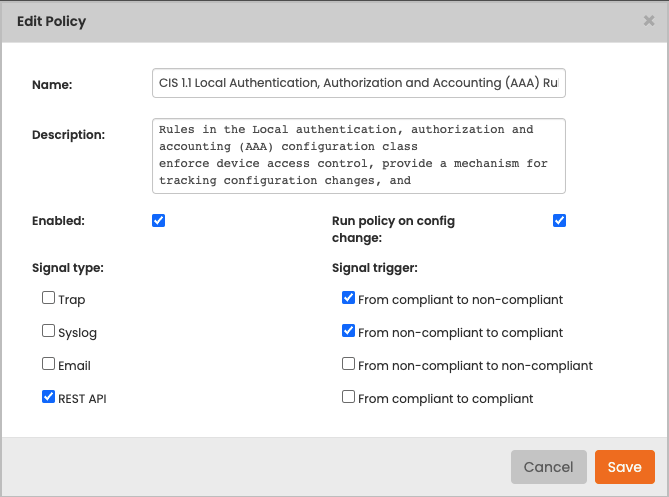The image size is (669, 497).
Task: Save the policy changes
Action: click(624, 467)
